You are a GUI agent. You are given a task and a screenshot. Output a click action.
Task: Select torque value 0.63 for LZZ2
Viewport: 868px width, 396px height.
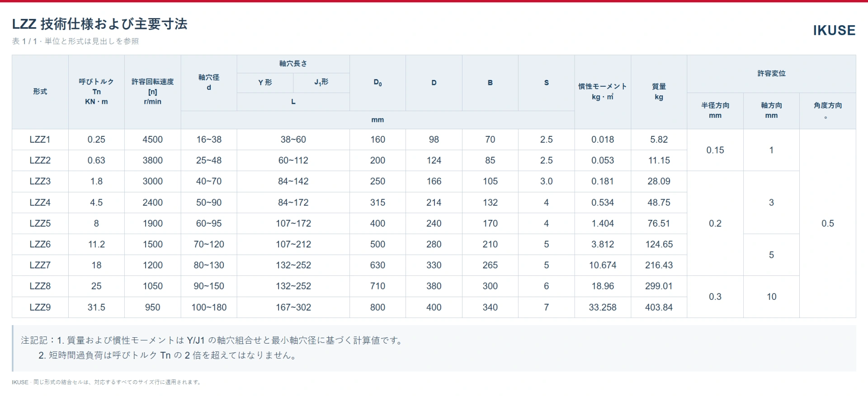(96, 161)
